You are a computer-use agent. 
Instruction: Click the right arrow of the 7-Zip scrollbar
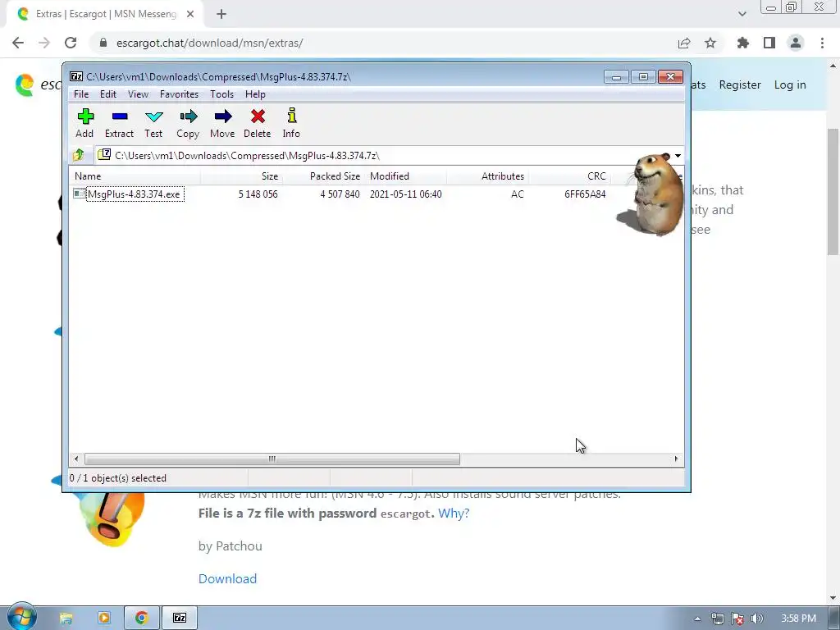coord(676,459)
